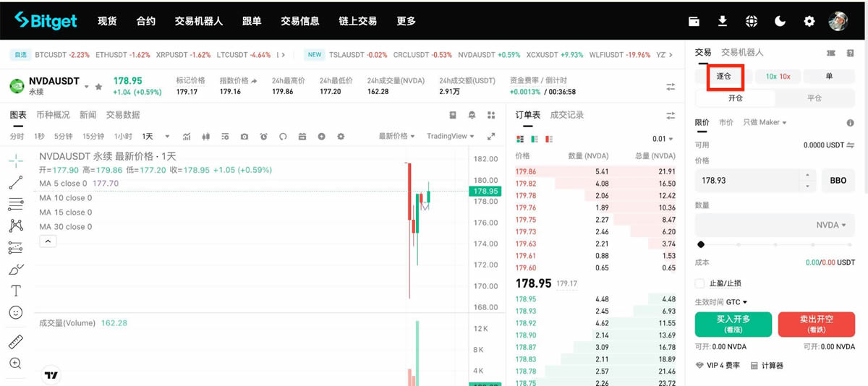Take chart snapshot camera icon
Screen dimensions: 868x386
[x=244, y=137]
